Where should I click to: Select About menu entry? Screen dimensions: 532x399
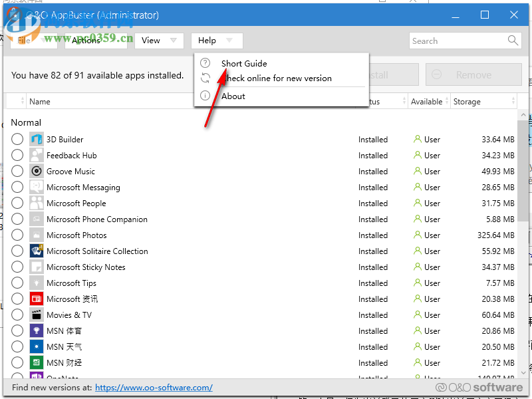point(233,96)
